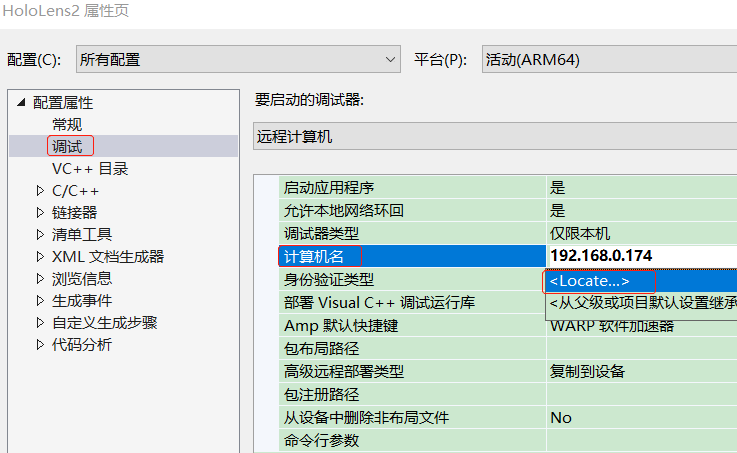Image resolution: width=737 pixels, height=453 pixels.
Task: Collapse the 配置属性 tree node arrow
Action: pos(21,102)
